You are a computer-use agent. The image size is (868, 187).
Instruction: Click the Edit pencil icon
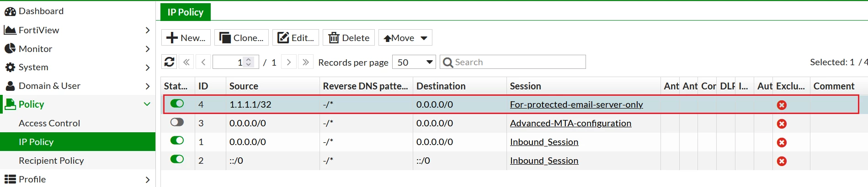click(x=283, y=38)
